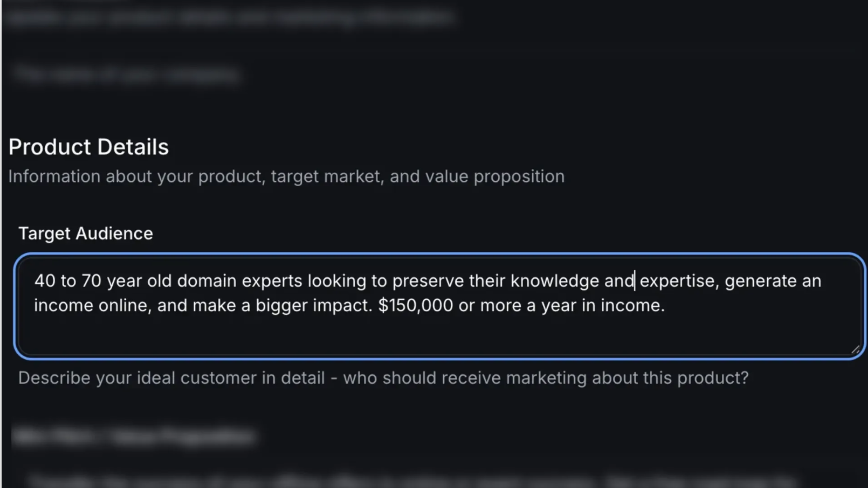868x488 pixels.
Task: Place cursor on the word 'preserve'
Action: point(428,281)
